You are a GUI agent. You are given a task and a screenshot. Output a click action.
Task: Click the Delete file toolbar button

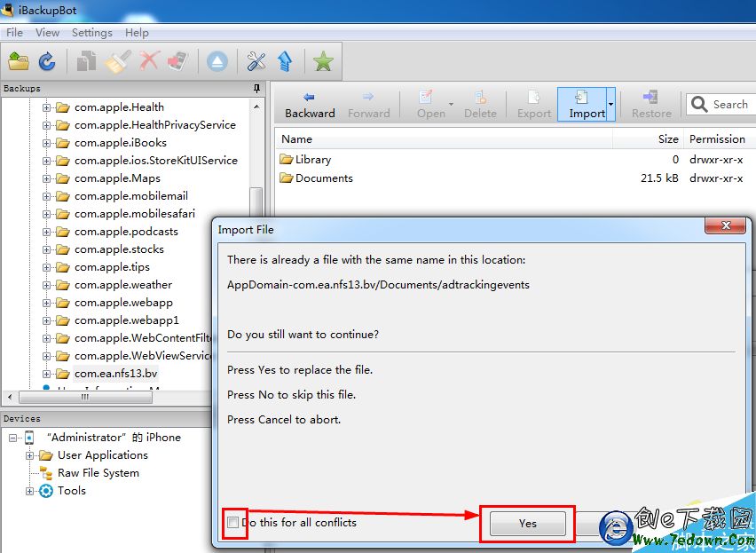(480, 105)
